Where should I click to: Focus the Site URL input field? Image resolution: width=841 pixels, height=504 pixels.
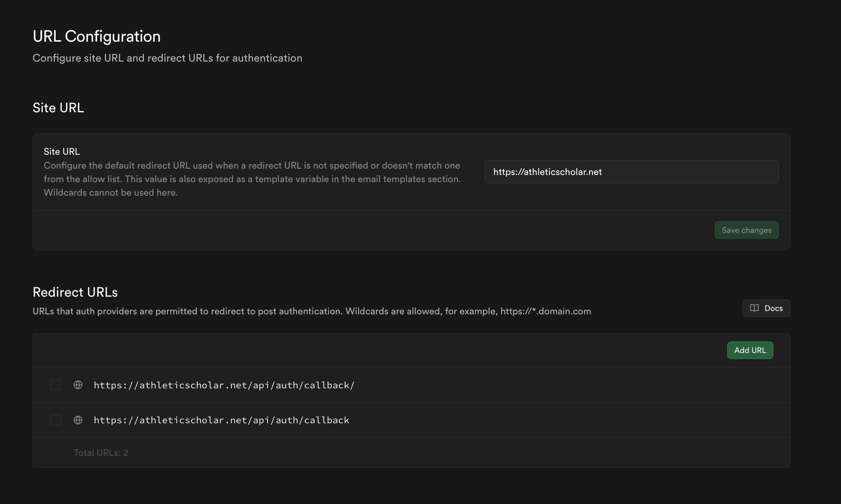(631, 172)
